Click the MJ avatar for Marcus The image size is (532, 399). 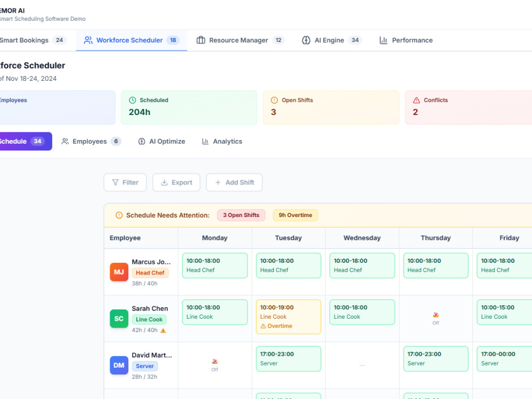click(x=119, y=272)
